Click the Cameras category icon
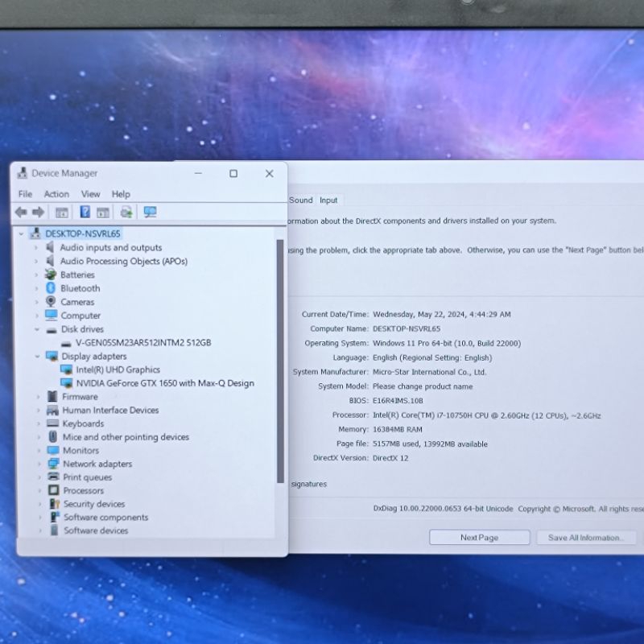Viewport: 644px width, 644px height. (51, 302)
